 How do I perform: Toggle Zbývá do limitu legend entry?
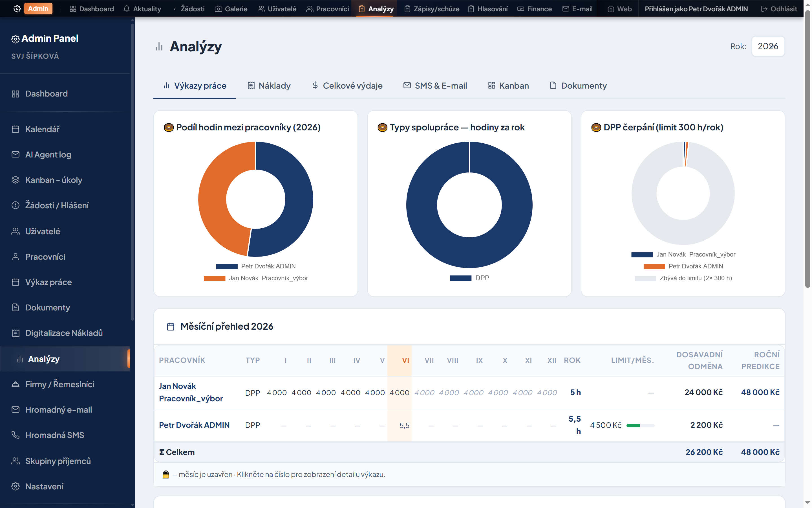tap(683, 278)
